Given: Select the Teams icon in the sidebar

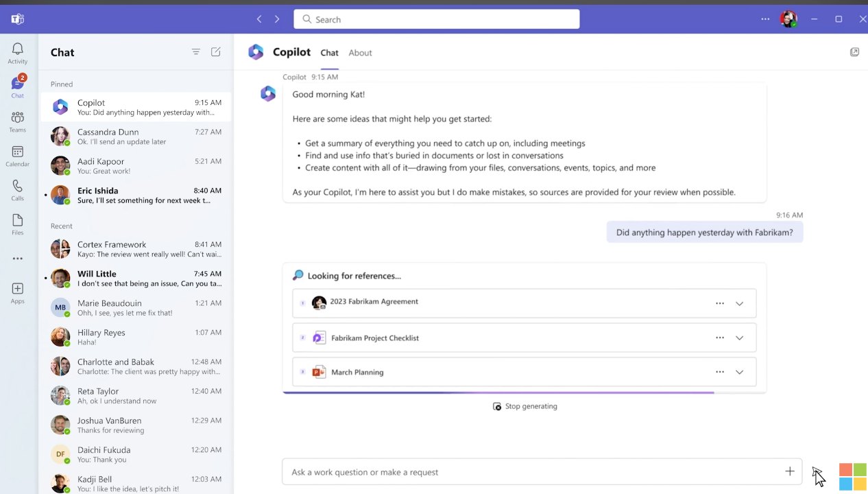Looking at the screenshot, I should 17,119.
